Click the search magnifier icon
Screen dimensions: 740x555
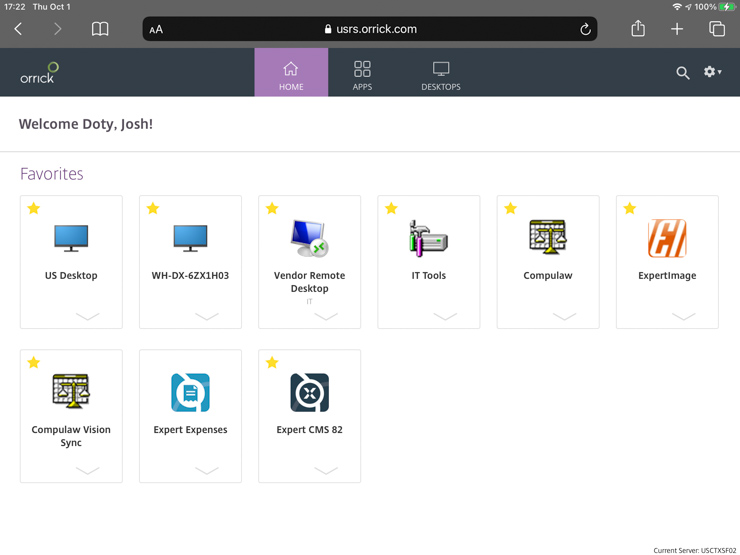click(682, 73)
